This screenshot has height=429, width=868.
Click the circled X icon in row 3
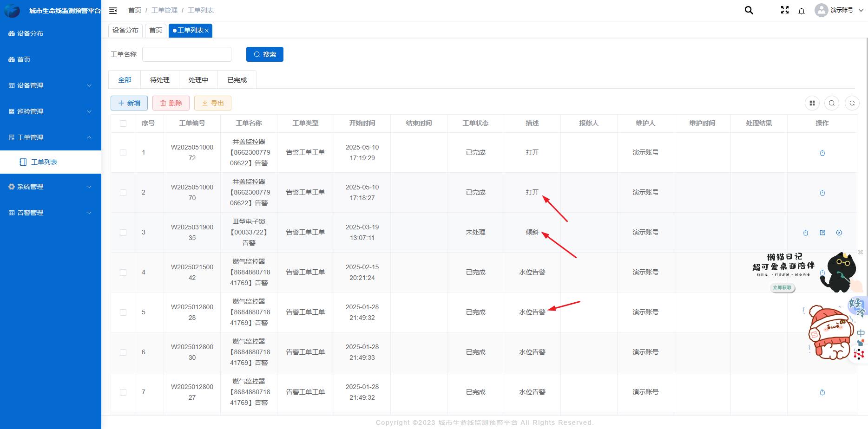click(x=839, y=233)
